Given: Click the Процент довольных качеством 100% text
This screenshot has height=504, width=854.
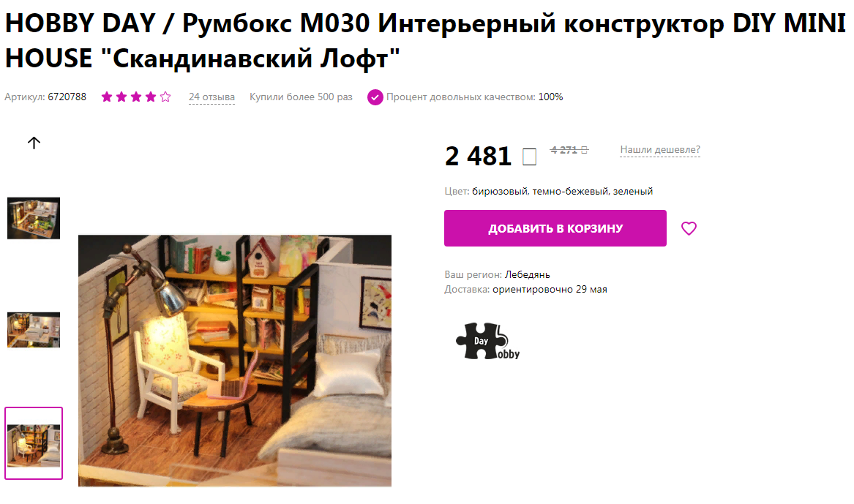Looking at the screenshot, I should click(x=474, y=97).
